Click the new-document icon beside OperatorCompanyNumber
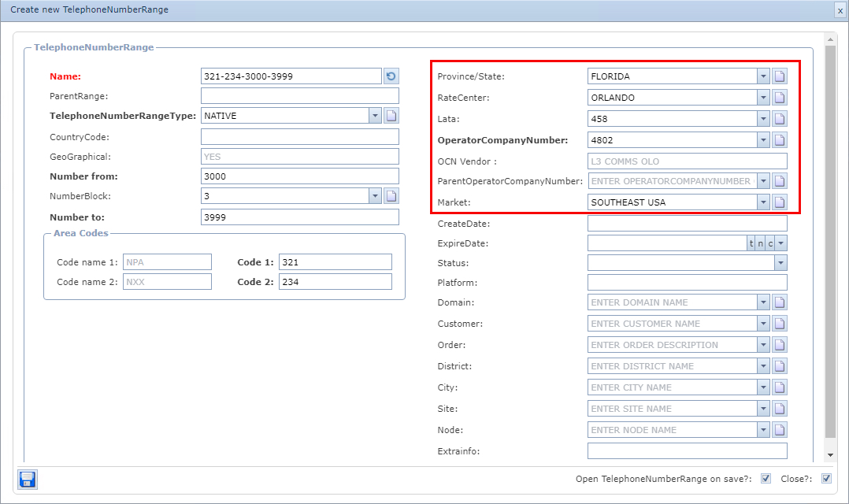 pos(779,140)
